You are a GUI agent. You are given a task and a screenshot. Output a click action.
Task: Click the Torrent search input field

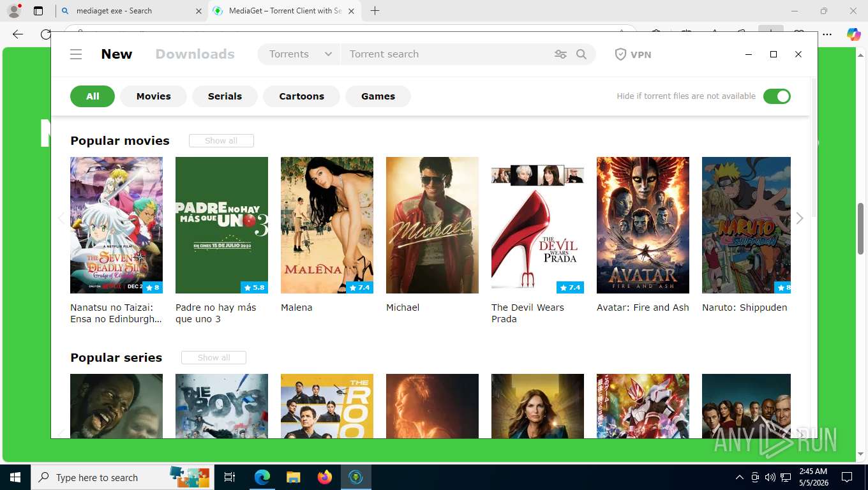[x=447, y=54]
